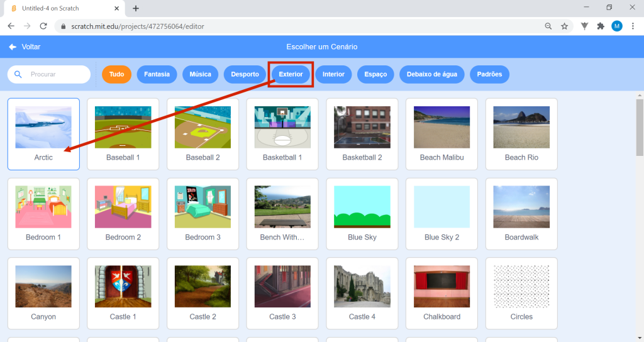Choose the Castle 2 backdrop
The width and height of the screenshot is (644, 342).
[203, 293]
